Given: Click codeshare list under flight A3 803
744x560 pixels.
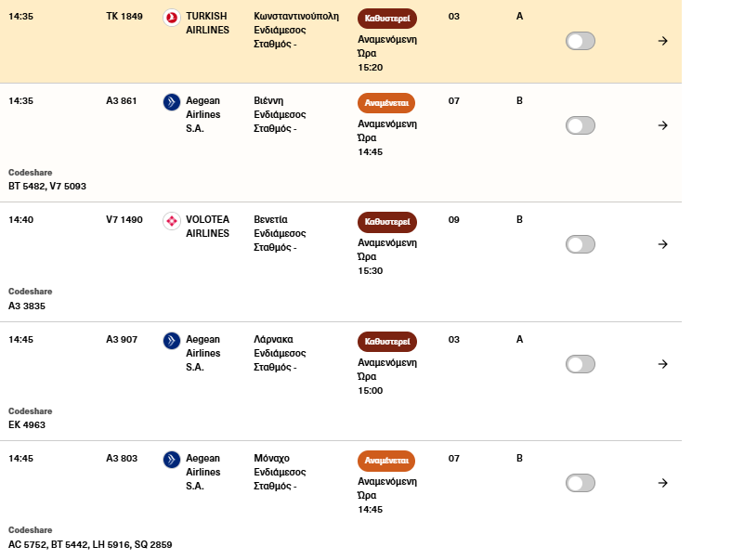Looking at the screenshot, I should pos(90,545).
